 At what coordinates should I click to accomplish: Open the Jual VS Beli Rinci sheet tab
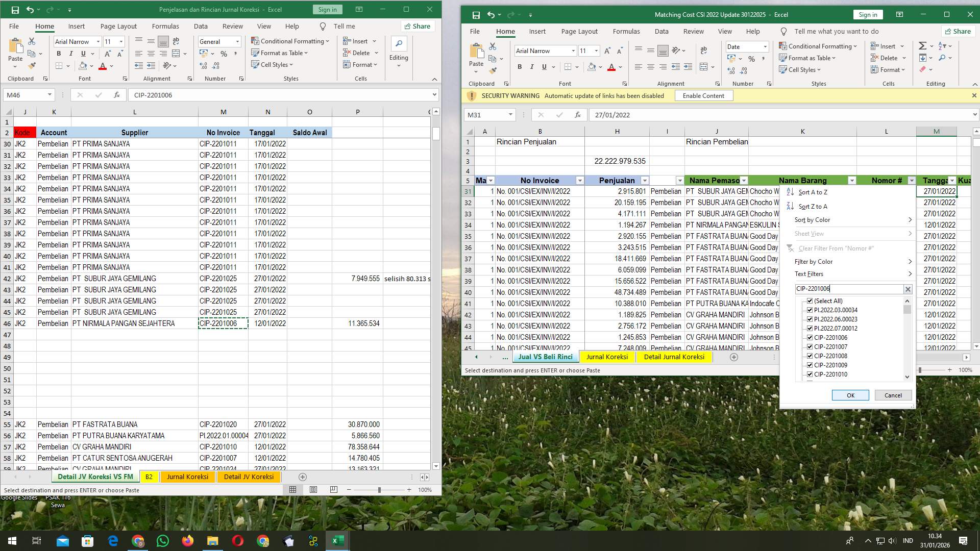[545, 357]
